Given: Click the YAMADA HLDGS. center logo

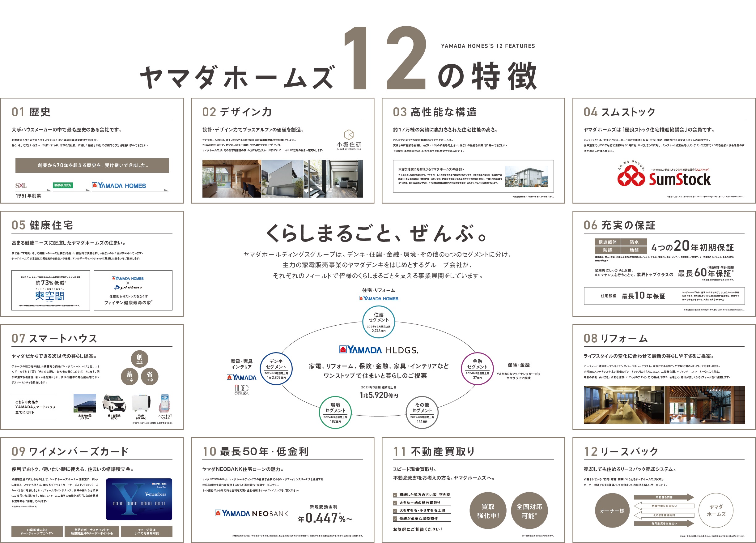Looking at the screenshot, I should point(379,350).
